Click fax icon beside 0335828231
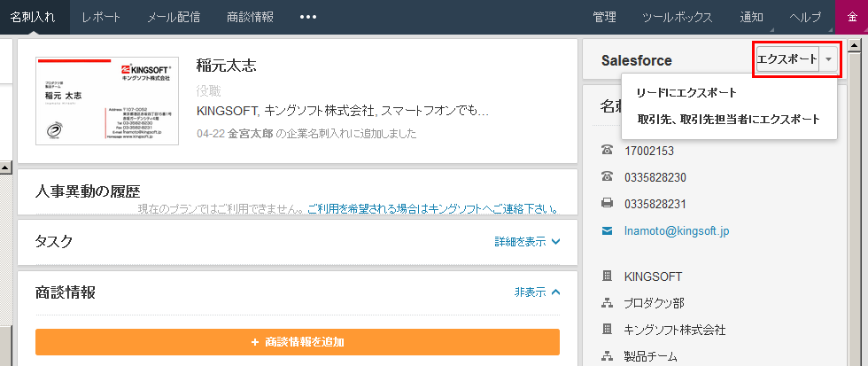This screenshot has width=868, height=366. [608, 204]
